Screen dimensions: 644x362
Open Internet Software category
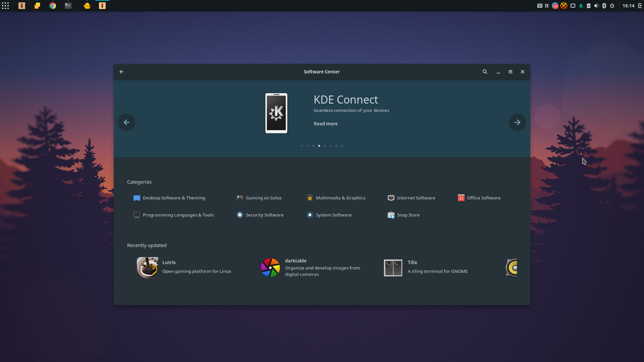[412, 198]
